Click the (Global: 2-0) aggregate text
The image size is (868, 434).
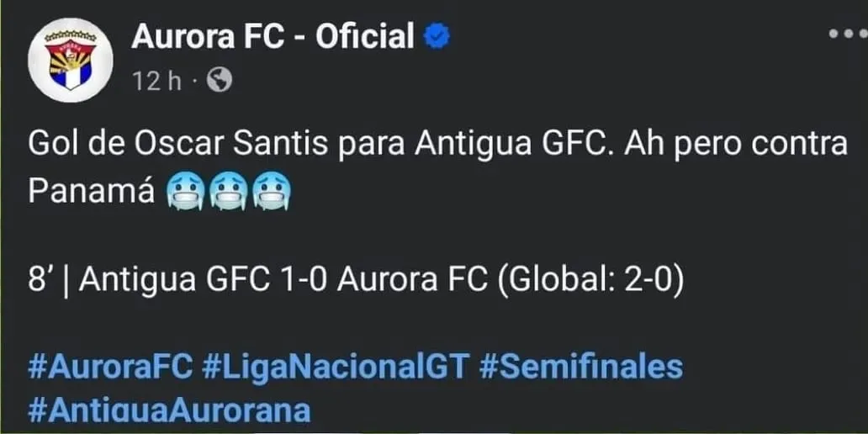click(x=590, y=280)
